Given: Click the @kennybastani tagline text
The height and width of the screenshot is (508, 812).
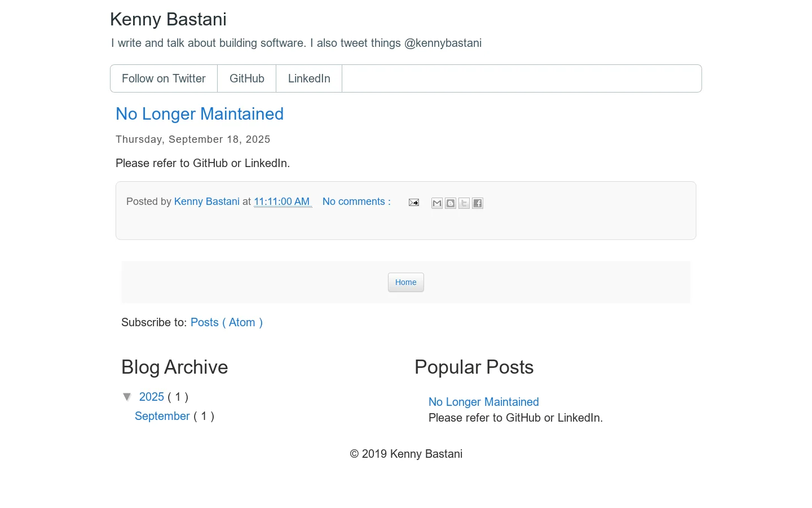Looking at the screenshot, I should (443, 43).
